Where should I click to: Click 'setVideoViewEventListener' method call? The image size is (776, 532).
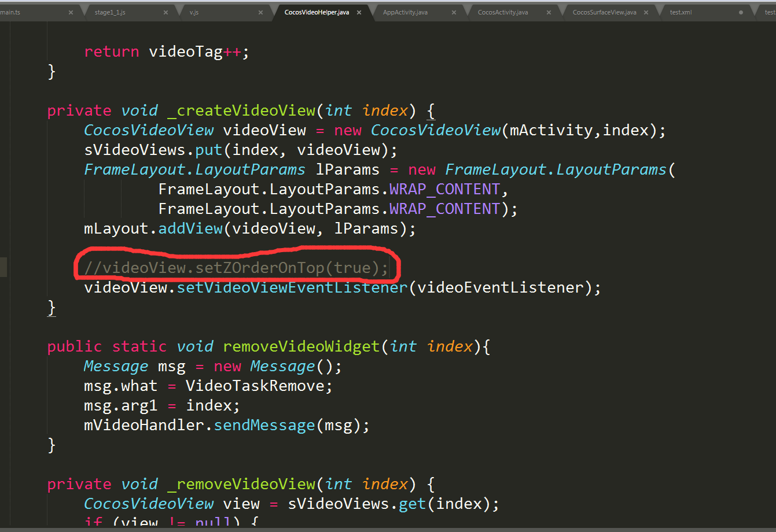pyautogui.click(x=292, y=287)
